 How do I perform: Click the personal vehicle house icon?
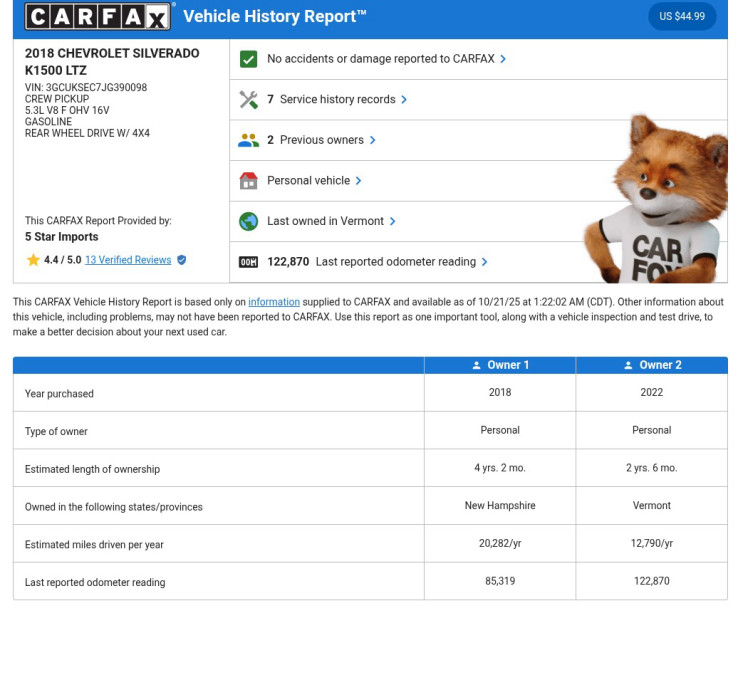(x=249, y=181)
